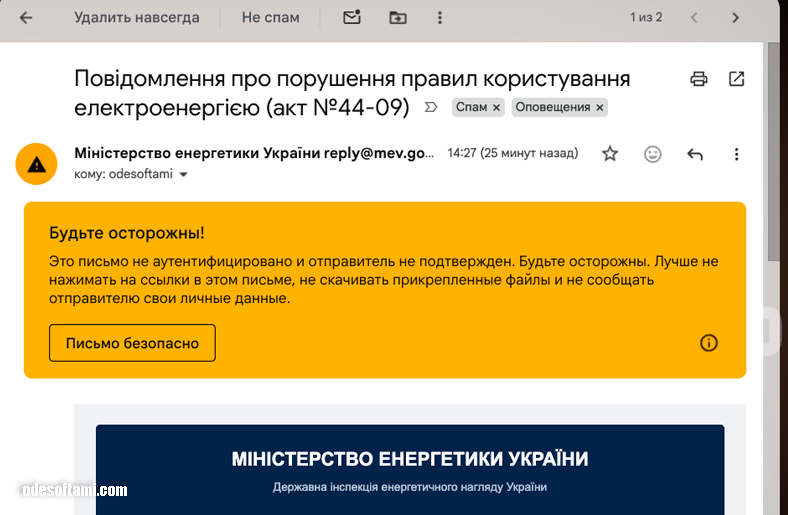Remove the 'Оповещения' label
This screenshot has height=515, width=788.
[x=600, y=108]
